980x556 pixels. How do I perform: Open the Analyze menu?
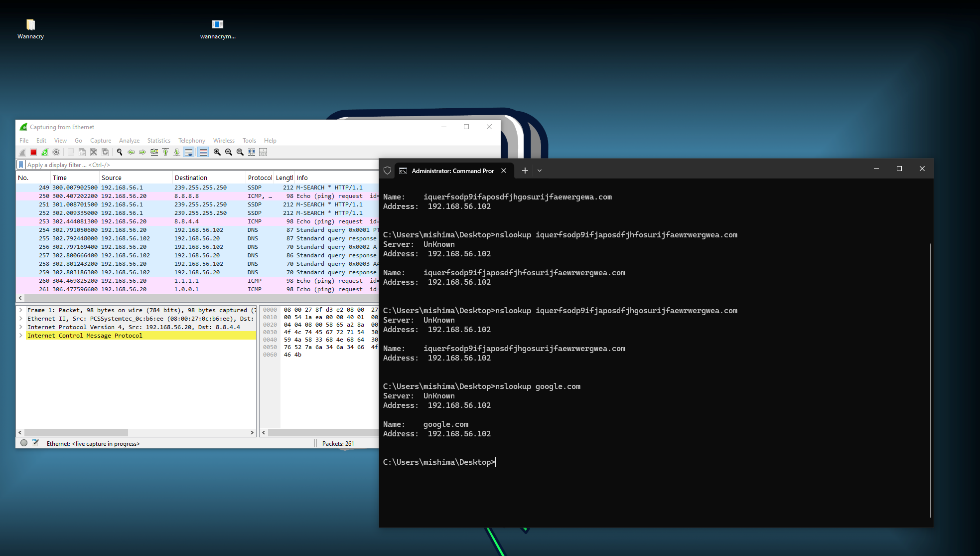coord(129,141)
